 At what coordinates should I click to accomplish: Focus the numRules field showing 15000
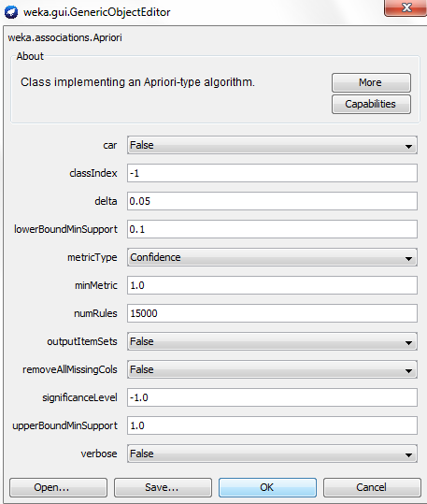[x=272, y=313]
